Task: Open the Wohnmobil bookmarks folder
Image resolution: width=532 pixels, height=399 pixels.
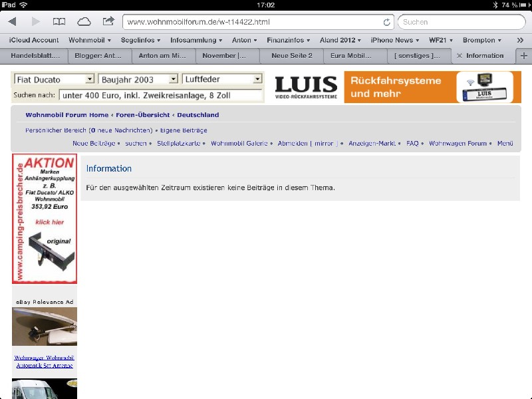Action: tap(90, 40)
